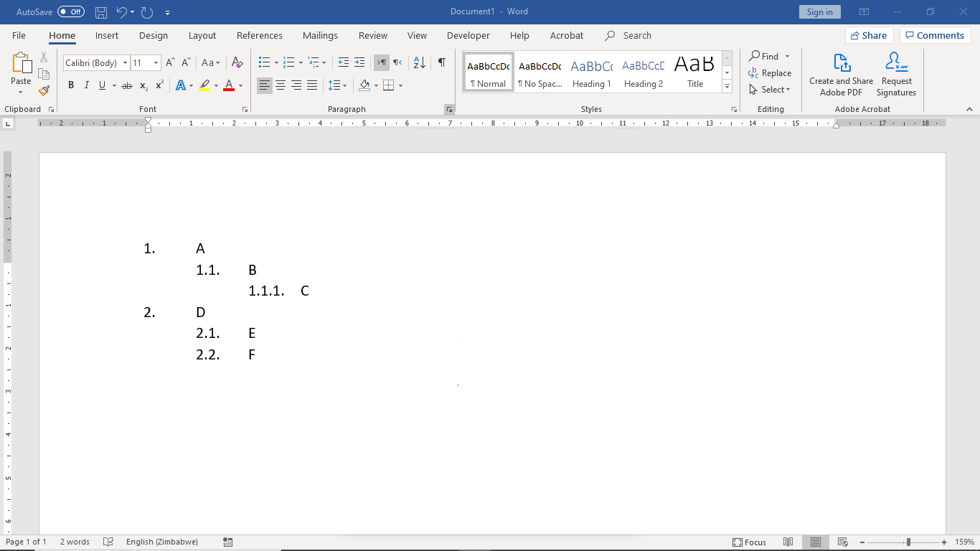Switch to Read Mode view
This screenshot has height=551, width=980.
pyautogui.click(x=788, y=542)
